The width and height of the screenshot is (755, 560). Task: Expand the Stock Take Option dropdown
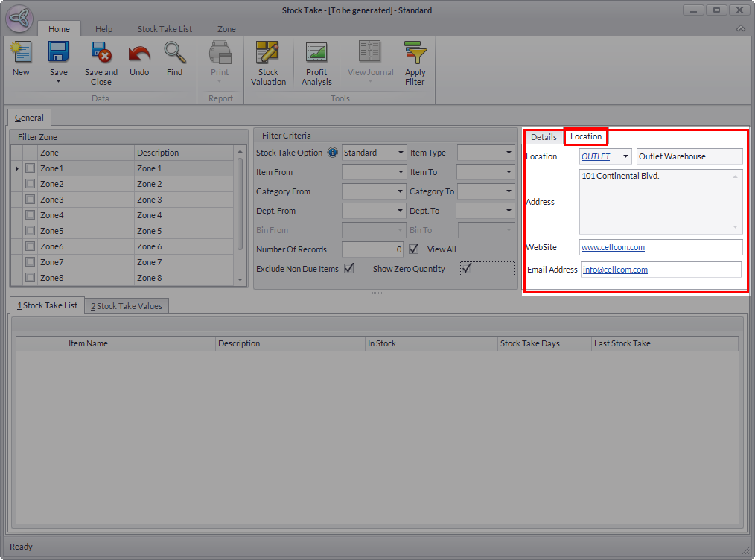pyautogui.click(x=401, y=153)
